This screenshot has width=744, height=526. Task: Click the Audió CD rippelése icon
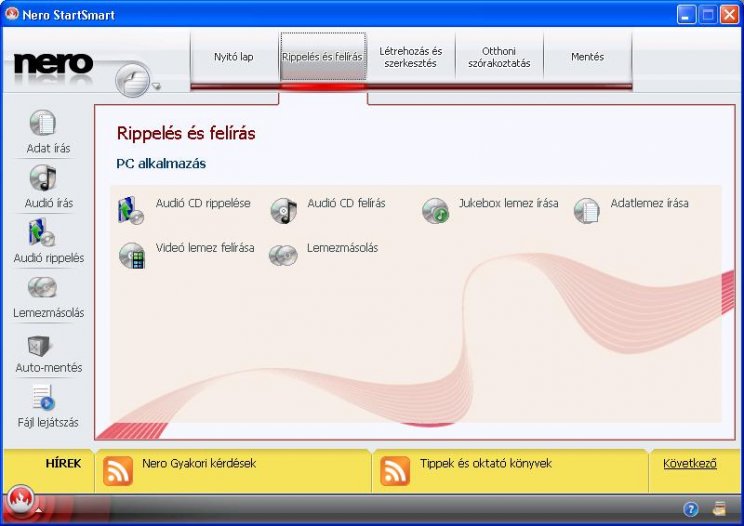coord(130,210)
